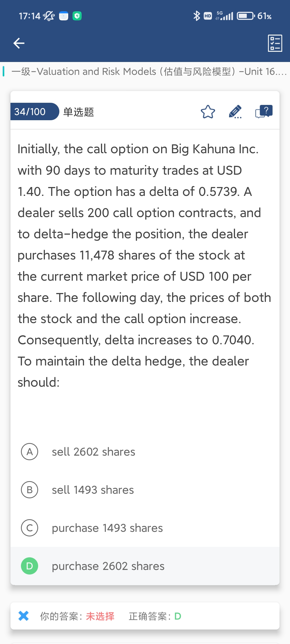The image size is (290, 644).
Task: Select option B circle
Action: pyautogui.click(x=30, y=490)
